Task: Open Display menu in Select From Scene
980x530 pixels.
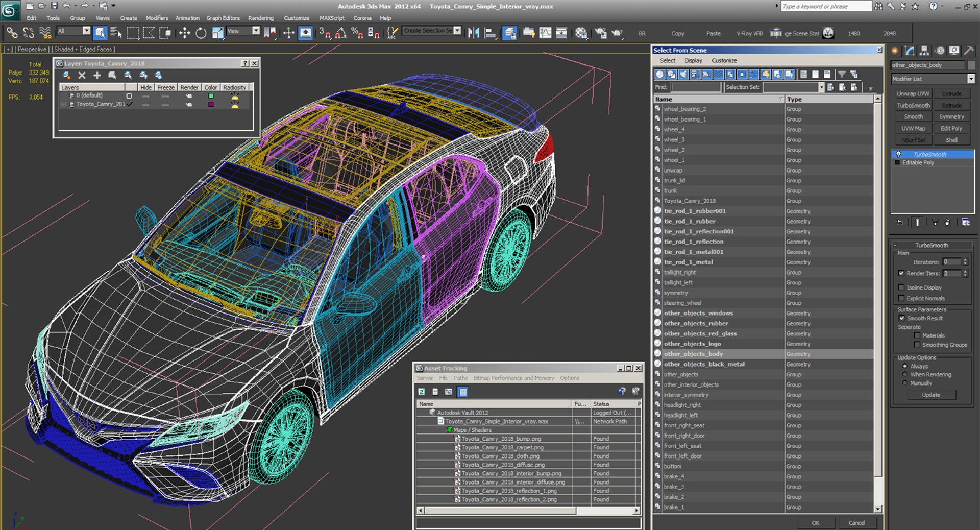Action: [x=693, y=60]
